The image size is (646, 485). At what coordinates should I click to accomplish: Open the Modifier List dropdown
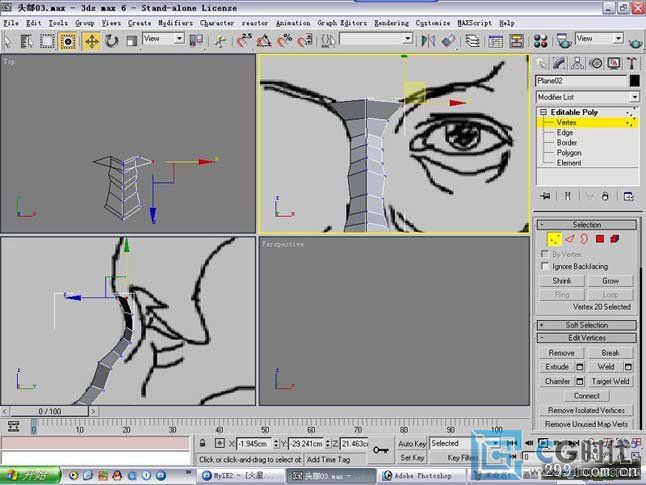coord(587,97)
